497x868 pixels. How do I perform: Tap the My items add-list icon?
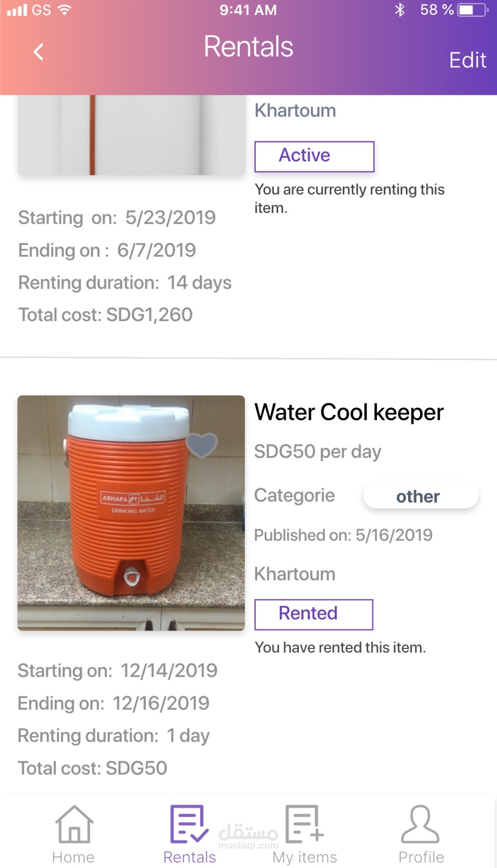click(x=304, y=824)
